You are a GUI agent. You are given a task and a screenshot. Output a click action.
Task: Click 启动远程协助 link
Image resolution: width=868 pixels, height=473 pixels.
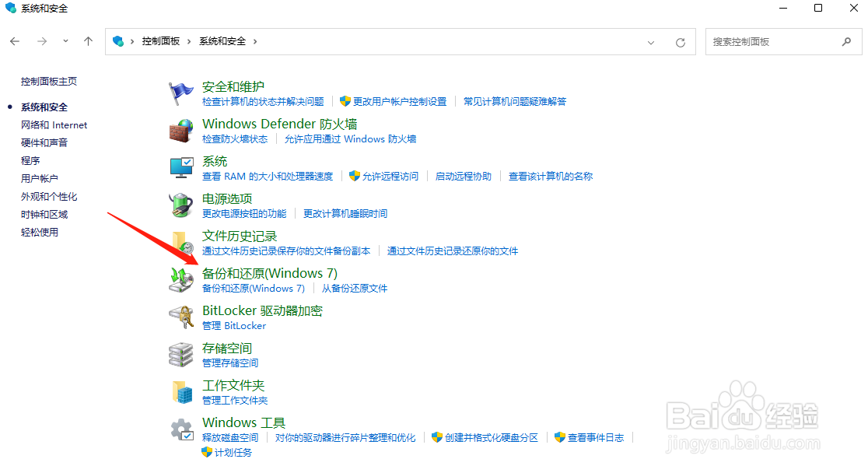pos(464,177)
